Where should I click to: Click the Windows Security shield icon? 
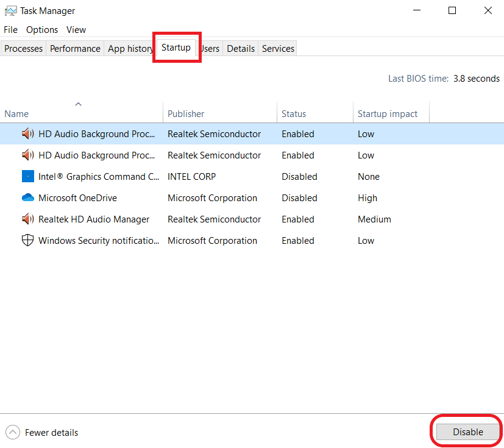[x=27, y=240]
